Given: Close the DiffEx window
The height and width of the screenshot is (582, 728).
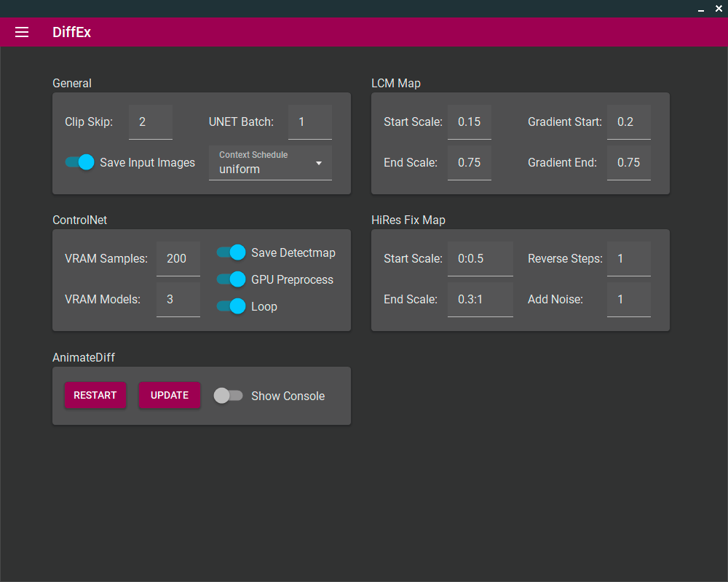Looking at the screenshot, I should point(719,9).
